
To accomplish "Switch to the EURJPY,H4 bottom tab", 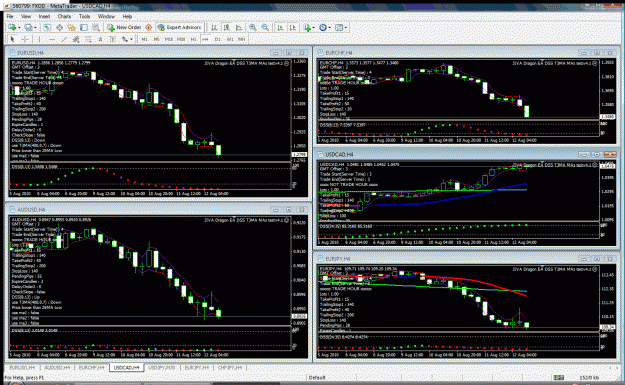I will (x=197, y=367).
